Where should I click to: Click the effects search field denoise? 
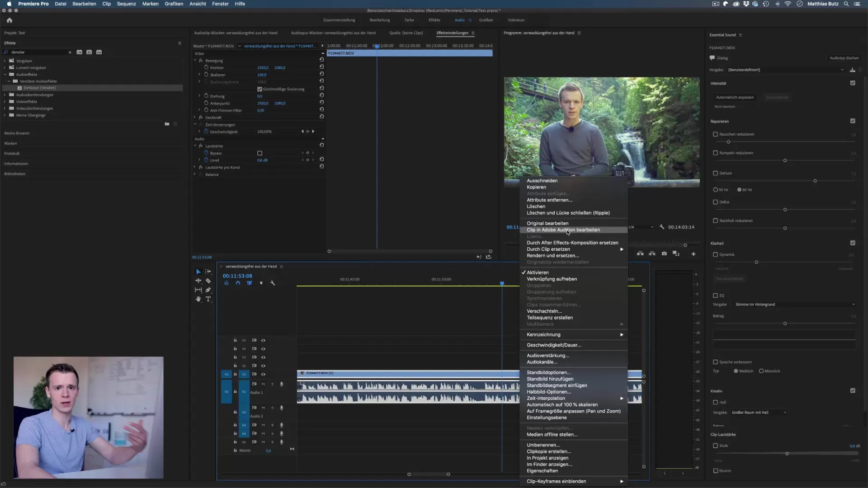(x=38, y=52)
